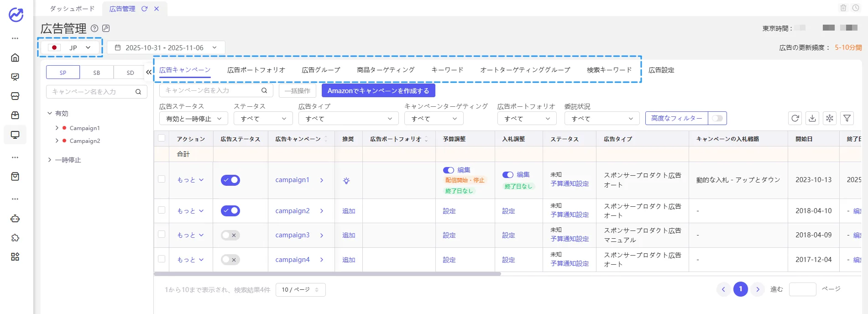868x314 pixels.
Task: Open the 広告ステータス dropdown
Action: click(x=193, y=119)
